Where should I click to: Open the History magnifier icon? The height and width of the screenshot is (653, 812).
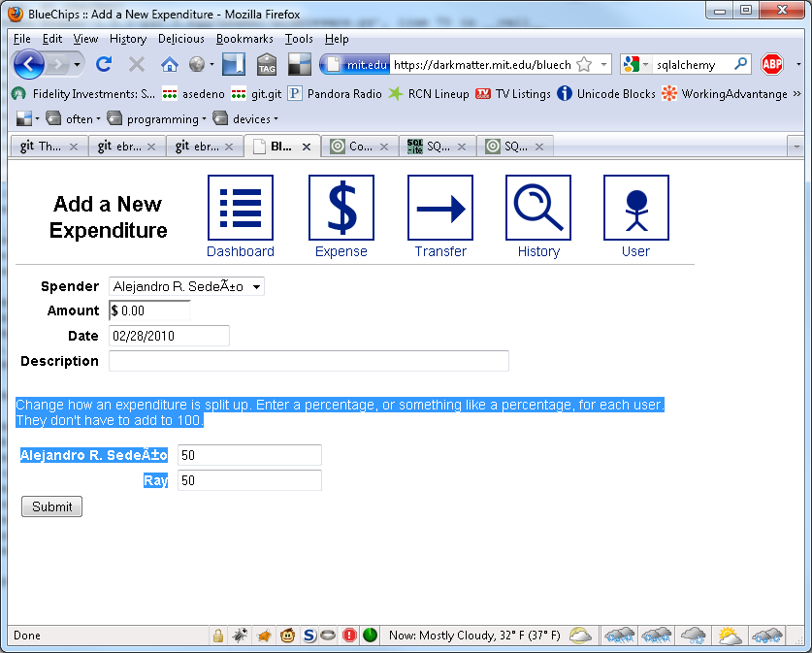[538, 208]
